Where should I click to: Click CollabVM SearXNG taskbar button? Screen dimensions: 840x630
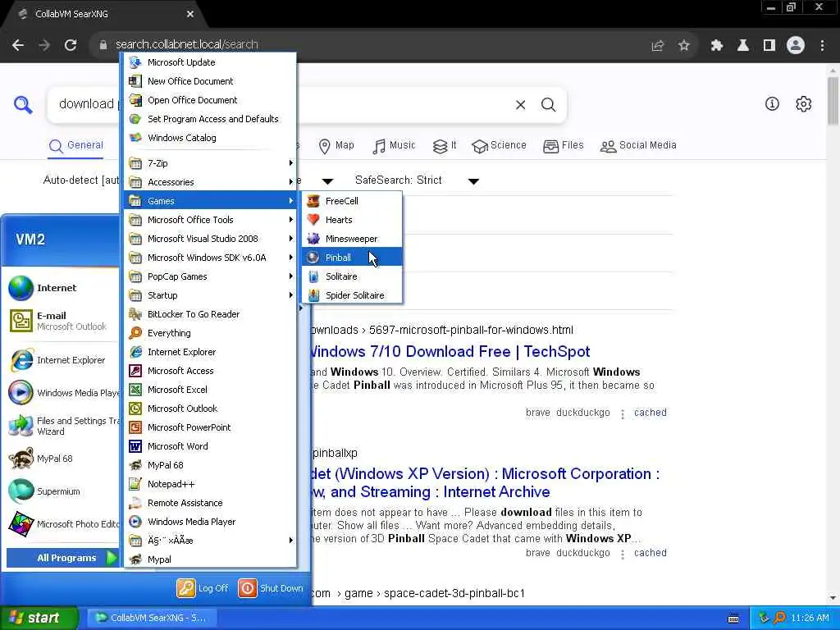152,618
